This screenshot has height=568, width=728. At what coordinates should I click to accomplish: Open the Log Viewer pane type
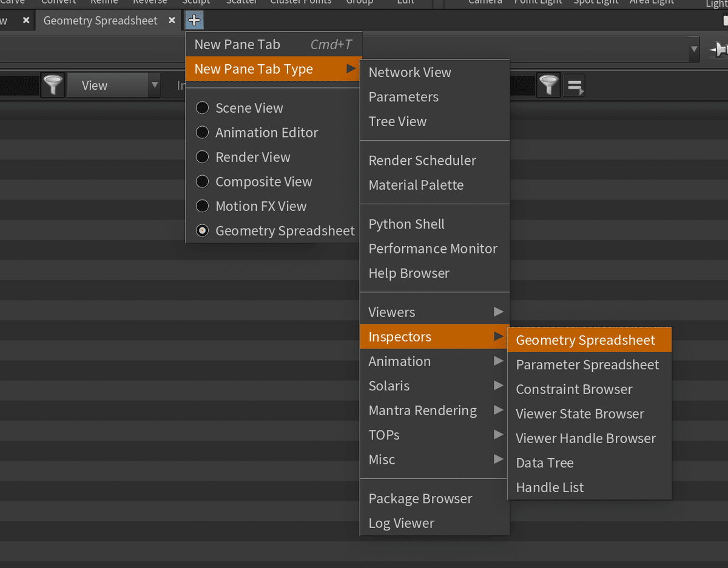(x=402, y=523)
